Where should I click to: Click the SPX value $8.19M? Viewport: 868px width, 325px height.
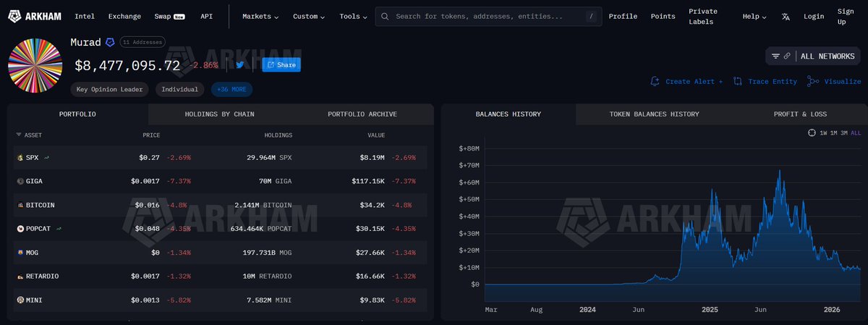coord(373,157)
